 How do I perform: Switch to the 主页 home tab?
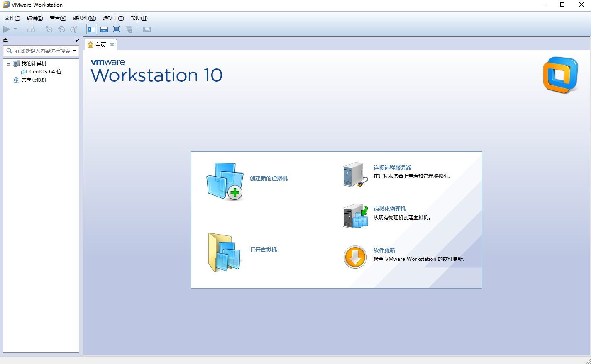pos(101,45)
